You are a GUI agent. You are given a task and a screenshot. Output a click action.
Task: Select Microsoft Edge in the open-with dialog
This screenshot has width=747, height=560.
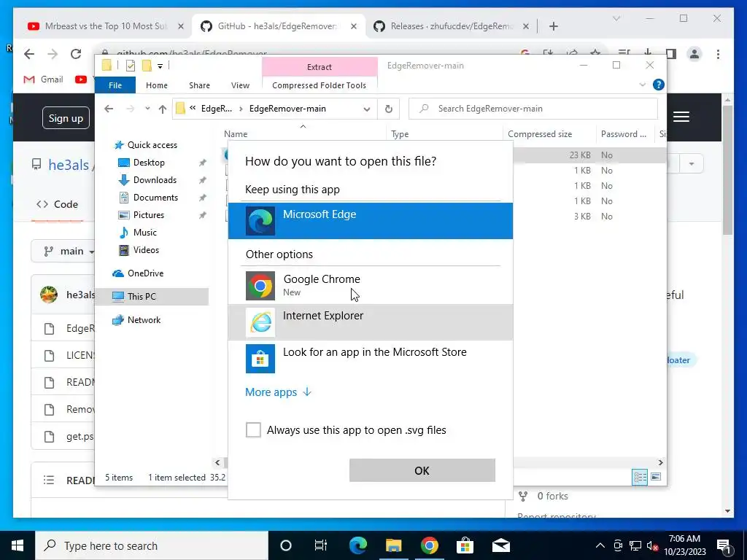coord(370,221)
